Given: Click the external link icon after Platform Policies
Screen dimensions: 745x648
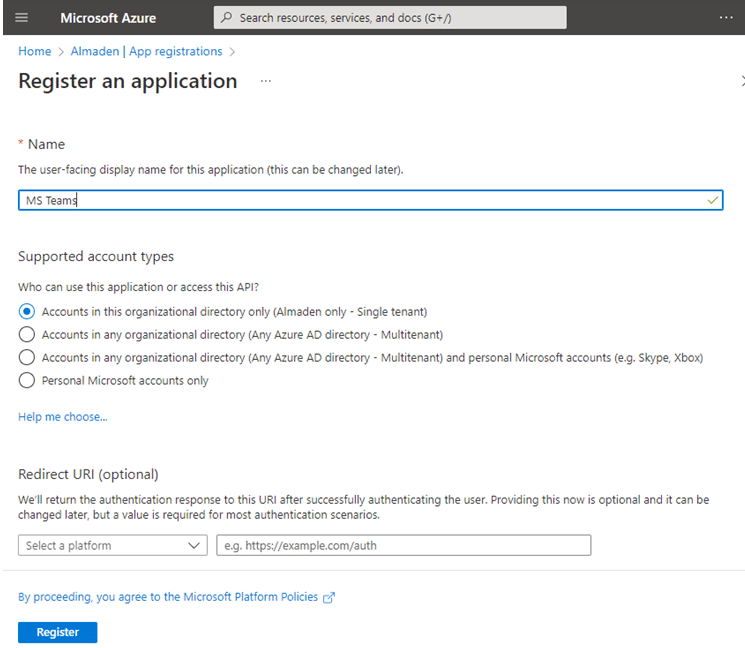Looking at the screenshot, I should click(329, 597).
